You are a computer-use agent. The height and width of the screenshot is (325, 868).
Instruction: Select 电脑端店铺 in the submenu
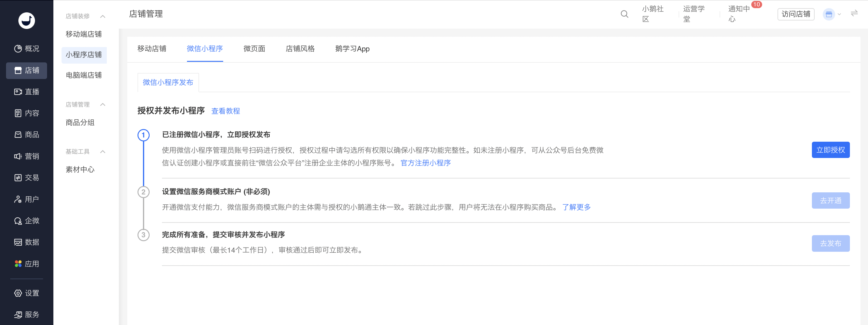point(84,75)
